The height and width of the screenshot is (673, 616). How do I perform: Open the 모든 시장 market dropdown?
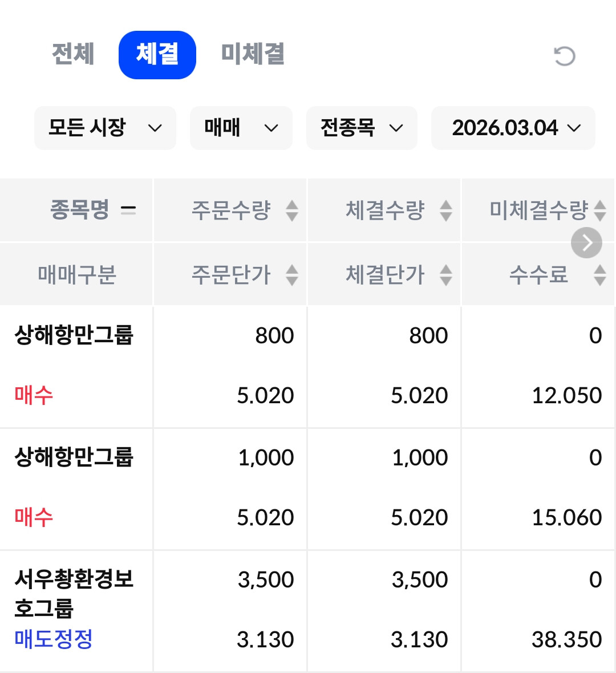pos(105,128)
